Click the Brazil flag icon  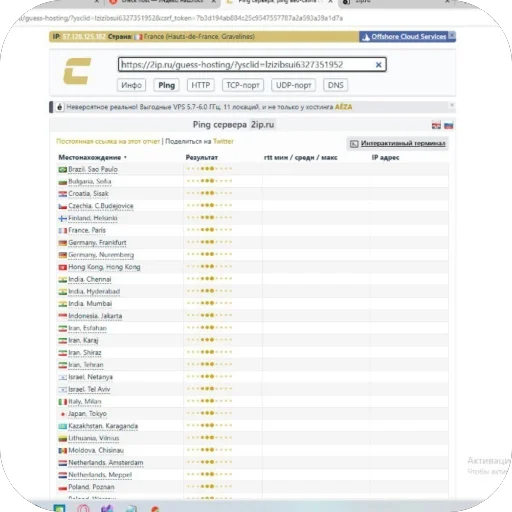tap(63, 170)
